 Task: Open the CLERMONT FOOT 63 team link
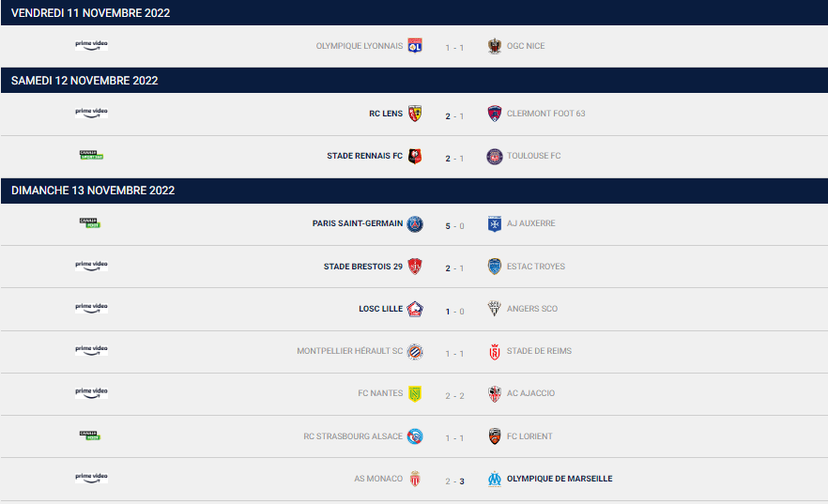point(546,114)
